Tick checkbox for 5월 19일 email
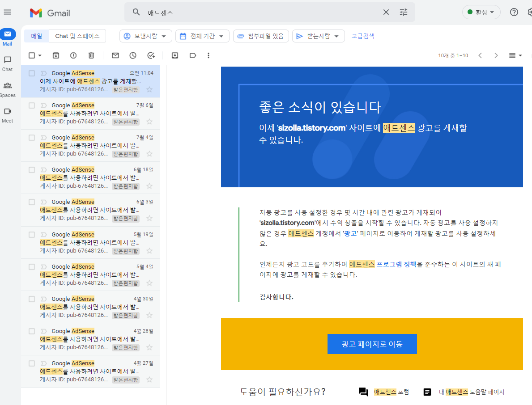The height and width of the screenshot is (405, 532). click(x=32, y=235)
